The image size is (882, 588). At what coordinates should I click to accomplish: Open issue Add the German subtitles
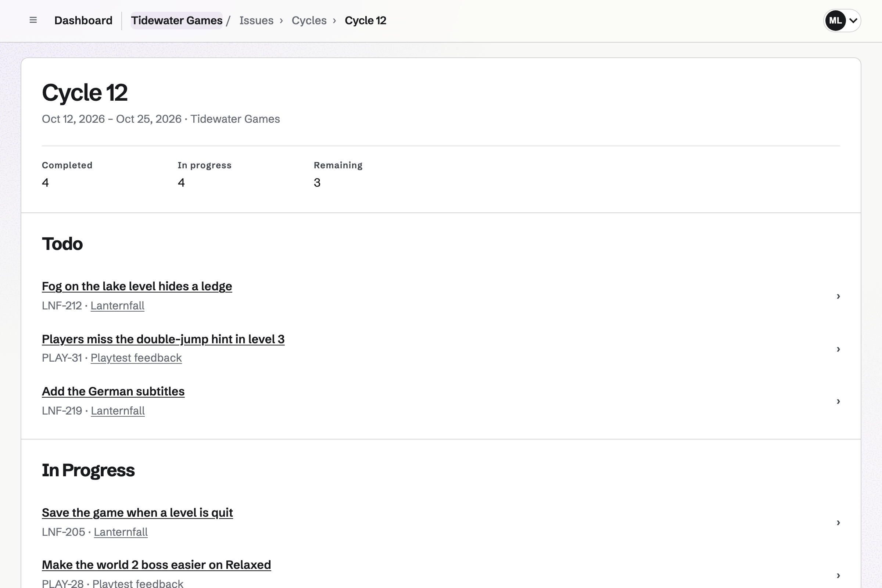[x=113, y=391]
